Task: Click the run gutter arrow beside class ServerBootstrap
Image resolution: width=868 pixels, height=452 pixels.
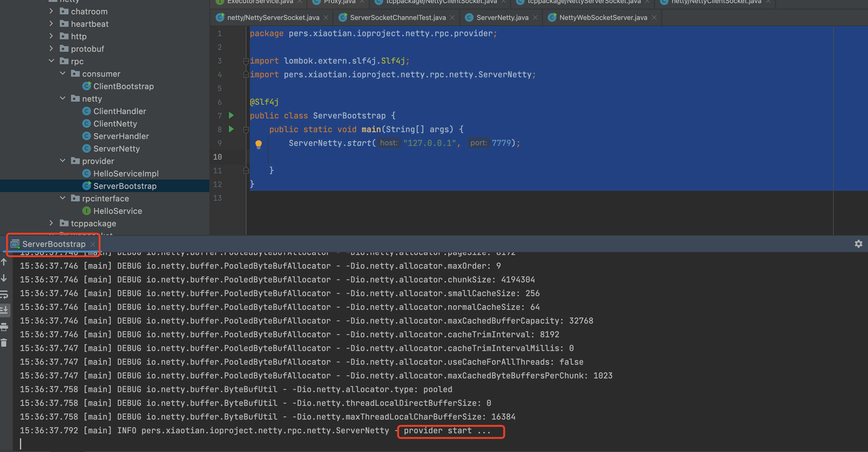Action: click(x=231, y=116)
